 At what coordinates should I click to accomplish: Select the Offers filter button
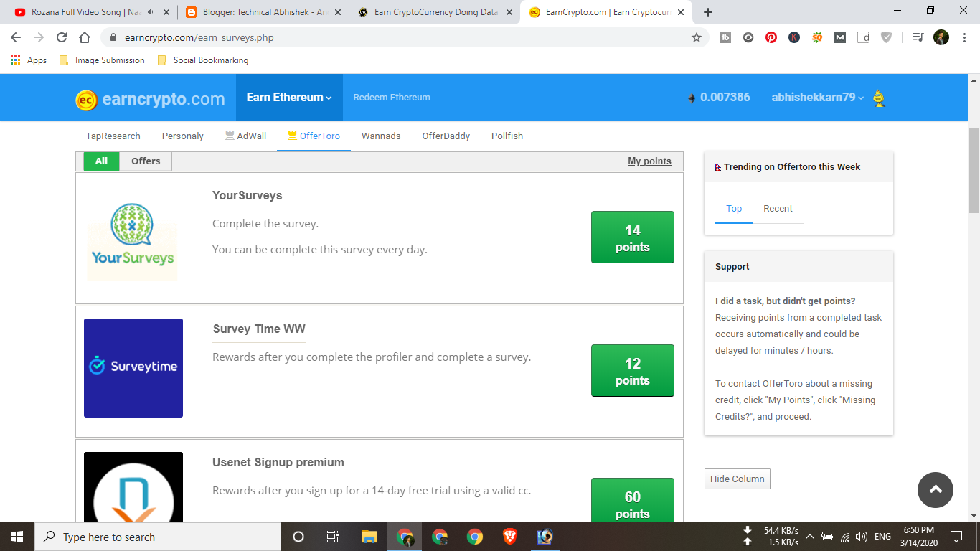(146, 161)
